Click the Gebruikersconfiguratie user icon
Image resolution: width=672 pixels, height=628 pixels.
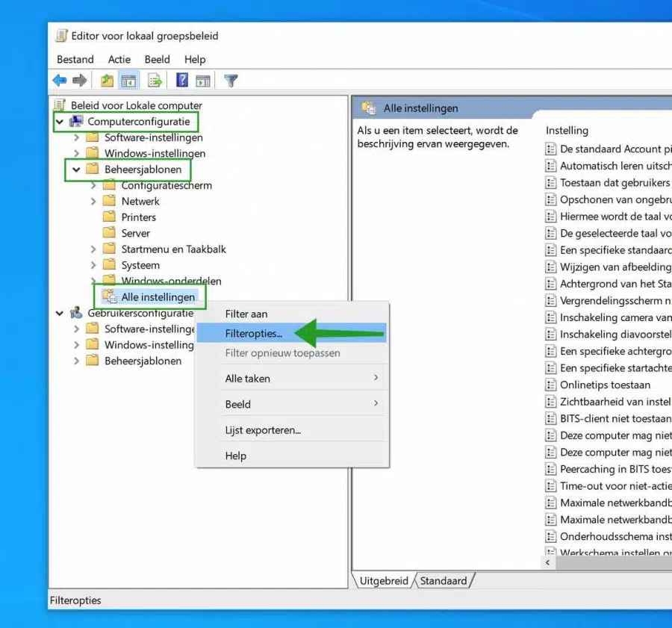[76, 312]
